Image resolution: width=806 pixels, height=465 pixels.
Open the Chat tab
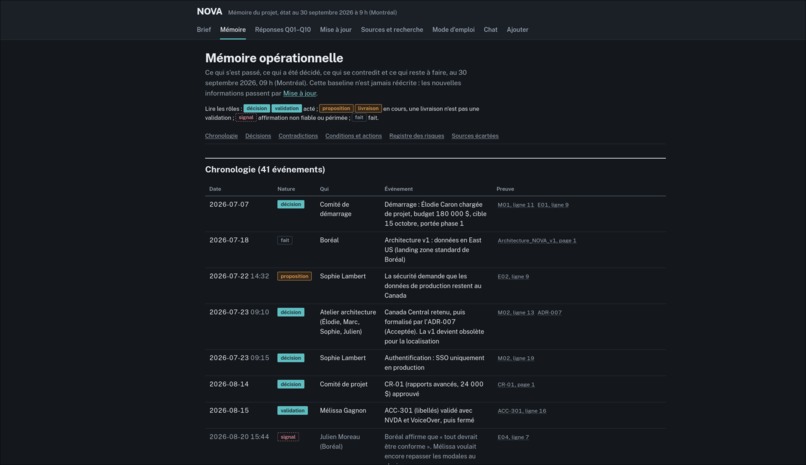(490, 30)
